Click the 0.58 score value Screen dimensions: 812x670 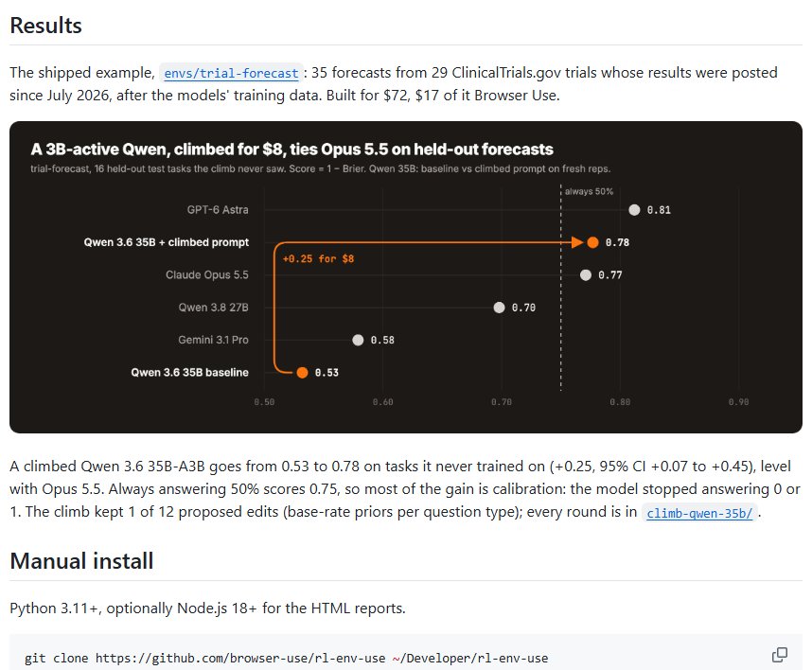382,340
